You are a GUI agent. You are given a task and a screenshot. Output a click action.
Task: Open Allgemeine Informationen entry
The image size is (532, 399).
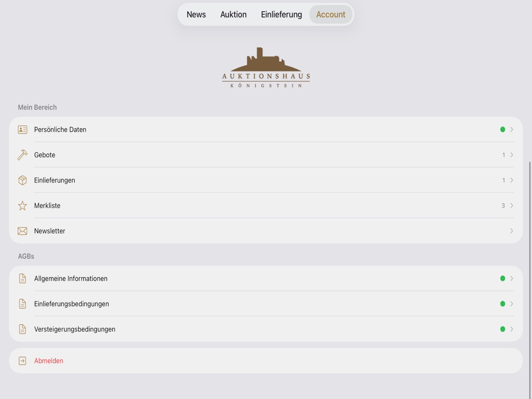coord(266,279)
